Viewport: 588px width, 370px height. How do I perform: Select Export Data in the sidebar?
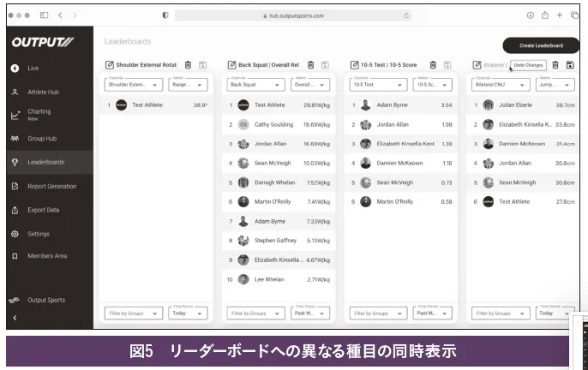pos(43,210)
